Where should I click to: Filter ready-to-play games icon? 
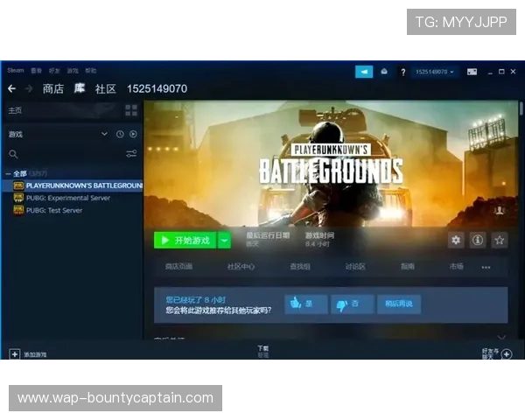coord(133,134)
